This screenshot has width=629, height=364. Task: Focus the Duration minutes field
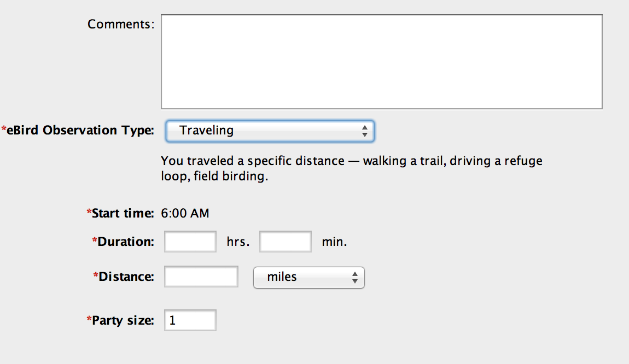pos(286,242)
